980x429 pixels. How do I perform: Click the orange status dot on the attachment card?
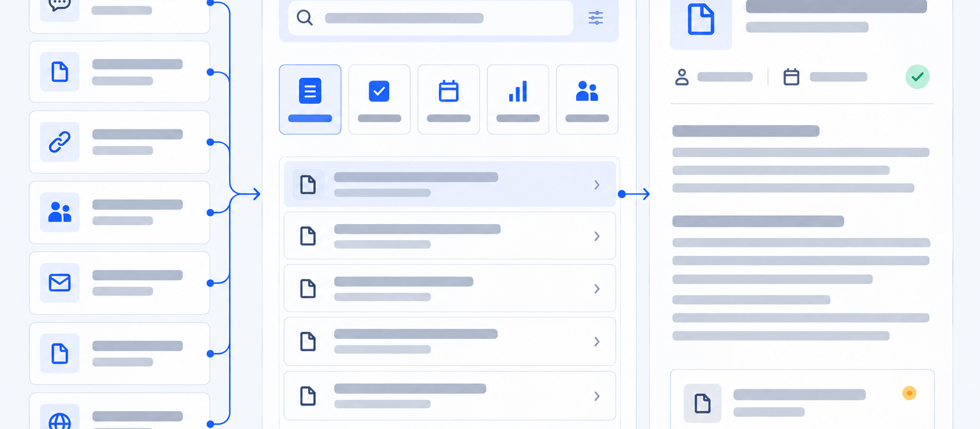pos(909,393)
